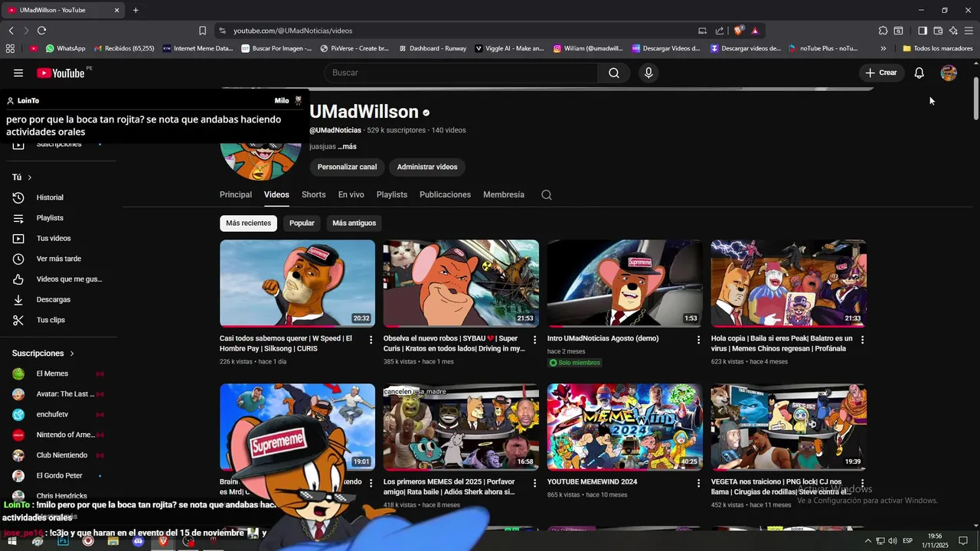Click the Personalizar canal button
The height and width of the screenshot is (551, 980).
pos(347,167)
